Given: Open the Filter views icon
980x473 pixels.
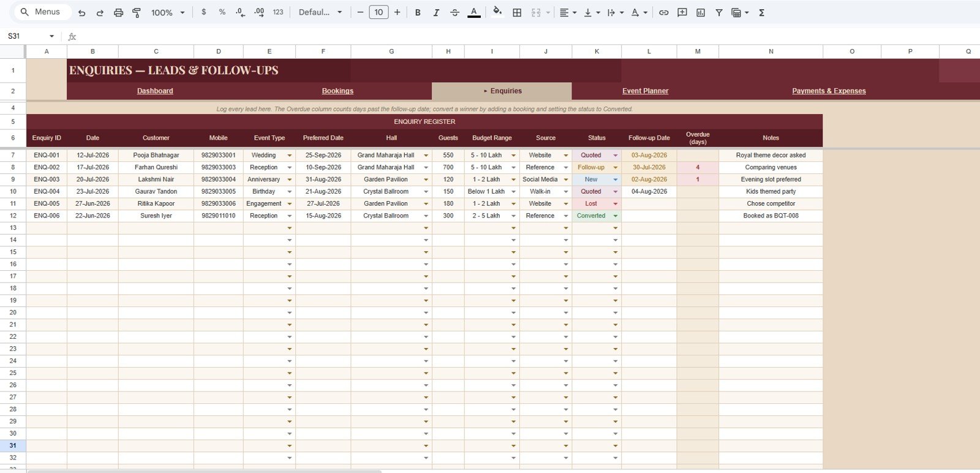Looking at the screenshot, I should click(740, 12).
